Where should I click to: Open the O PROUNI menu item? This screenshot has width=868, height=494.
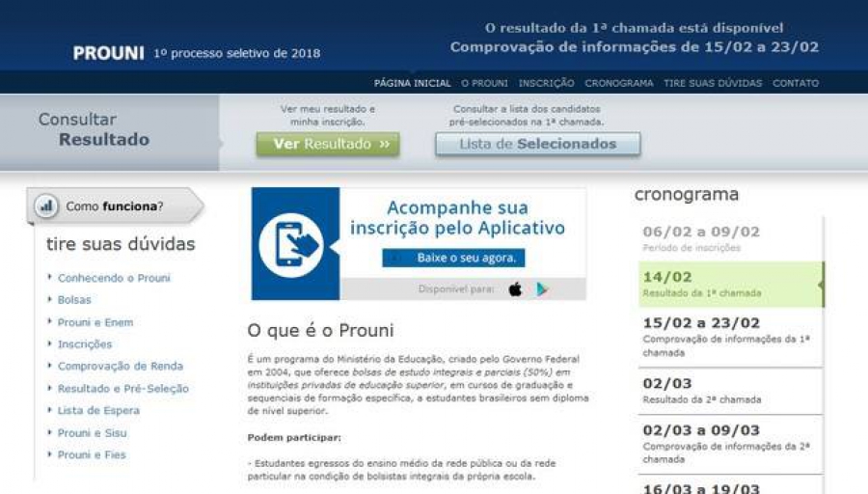pos(484,83)
